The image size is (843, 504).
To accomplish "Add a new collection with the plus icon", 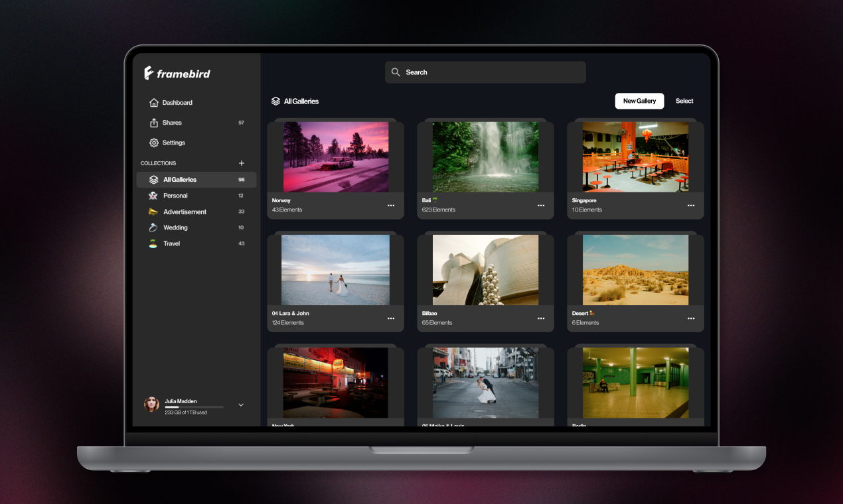I will pos(242,163).
